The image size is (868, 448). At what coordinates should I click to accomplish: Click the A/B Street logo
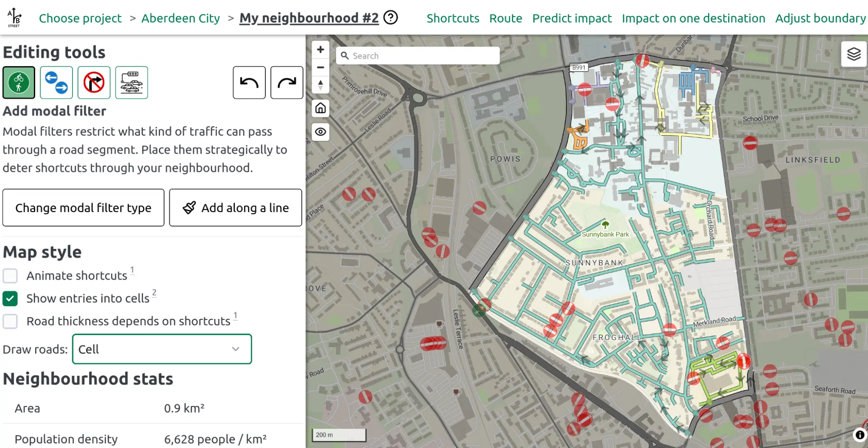point(14,17)
